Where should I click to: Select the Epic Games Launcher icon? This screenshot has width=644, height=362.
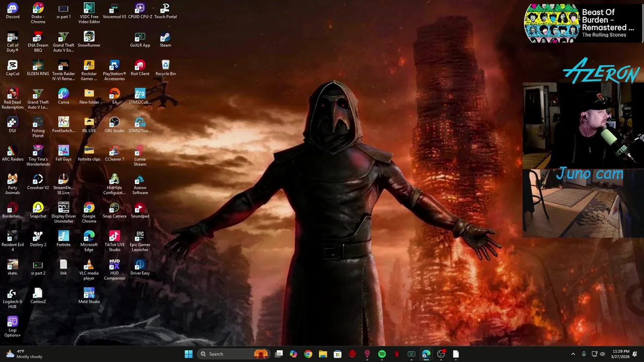(x=140, y=242)
